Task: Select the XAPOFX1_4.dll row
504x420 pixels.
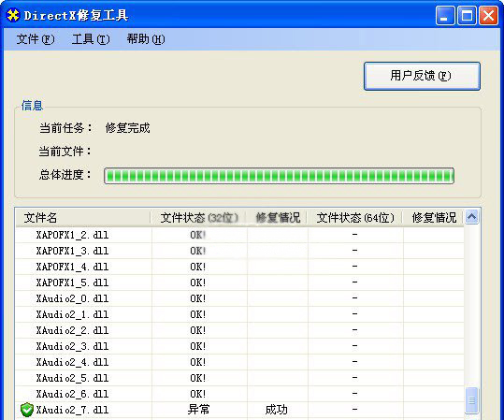Action: pos(239,267)
